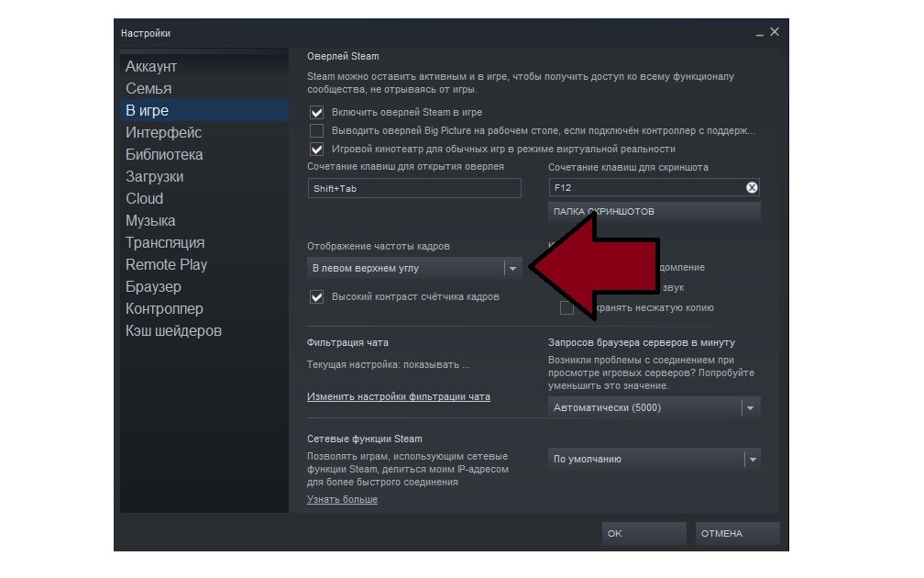The width and height of the screenshot is (924, 578).
Task: Disable 'Включить оверлей Steam в игре' checkbox
Action: (x=316, y=112)
